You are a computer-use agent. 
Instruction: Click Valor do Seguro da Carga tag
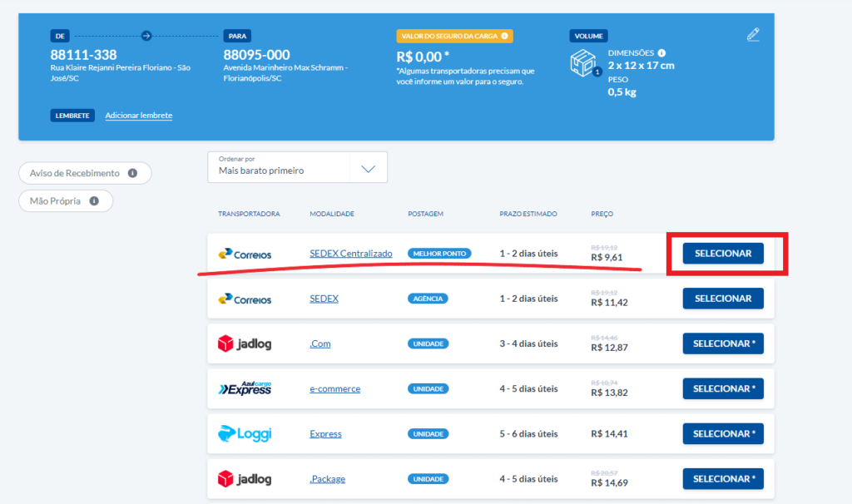click(x=455, y=36)
